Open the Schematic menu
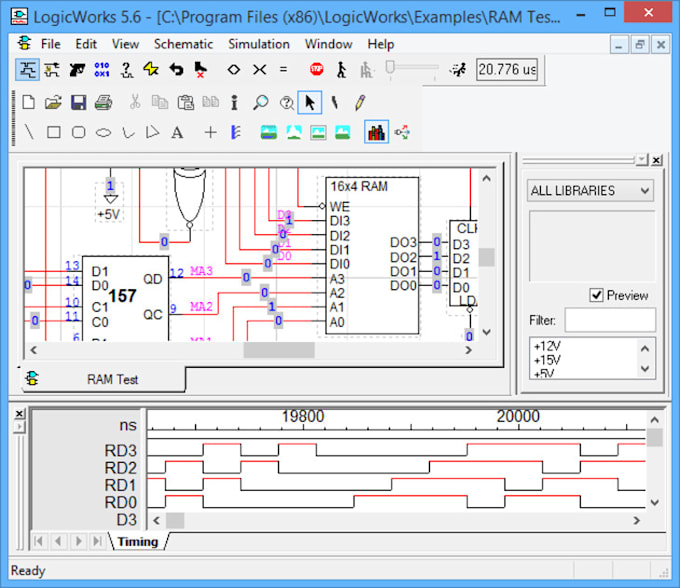The height and width of the screenshot is (588, 680). [183, 44]
